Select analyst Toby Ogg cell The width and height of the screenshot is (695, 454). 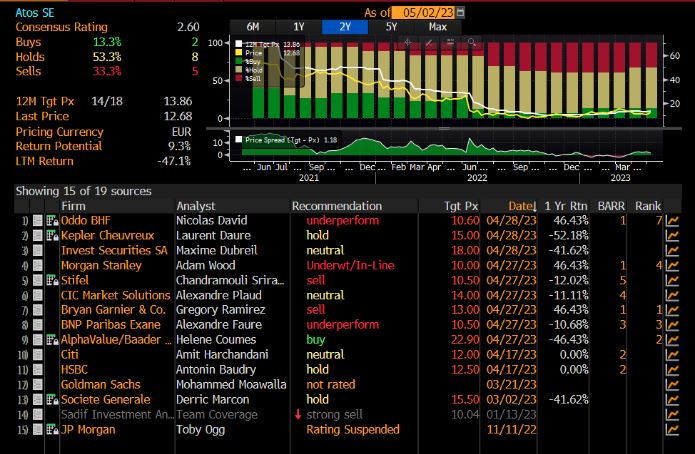pyautogui.click(x=200, y=430)
